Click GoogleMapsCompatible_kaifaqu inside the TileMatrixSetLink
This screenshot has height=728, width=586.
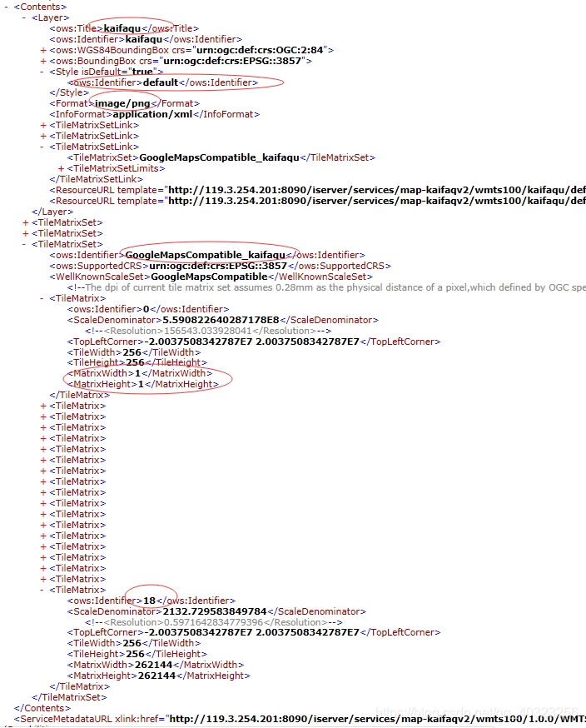(220, 157)
